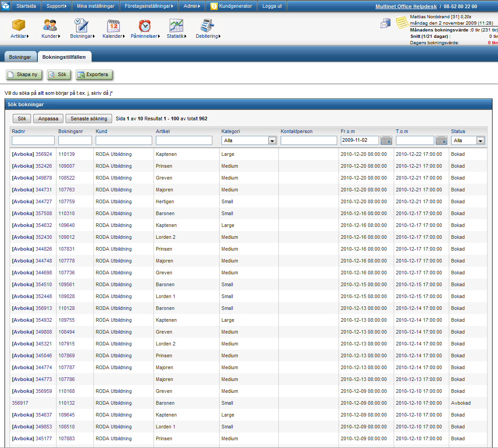Viewport: 498px width, 448px height.
Task: Select the Hertigen article cell
Action: click(x=165, y=202)
